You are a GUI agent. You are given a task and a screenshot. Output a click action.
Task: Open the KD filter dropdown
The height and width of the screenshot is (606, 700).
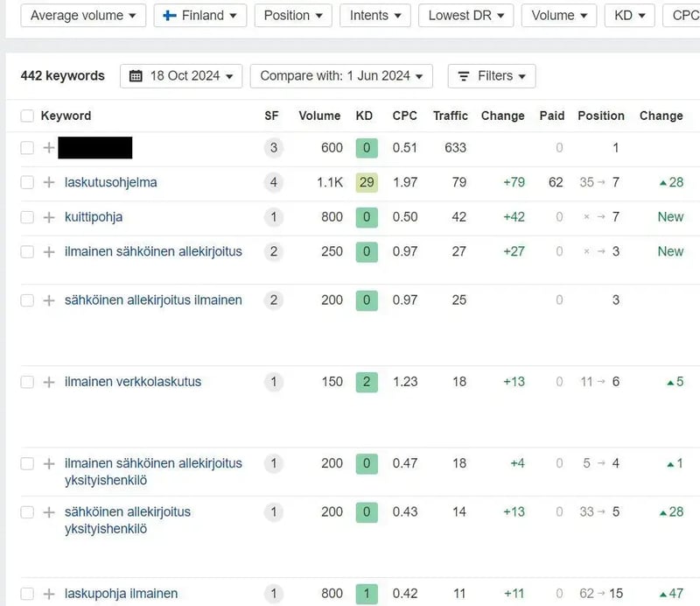[629, 16]
